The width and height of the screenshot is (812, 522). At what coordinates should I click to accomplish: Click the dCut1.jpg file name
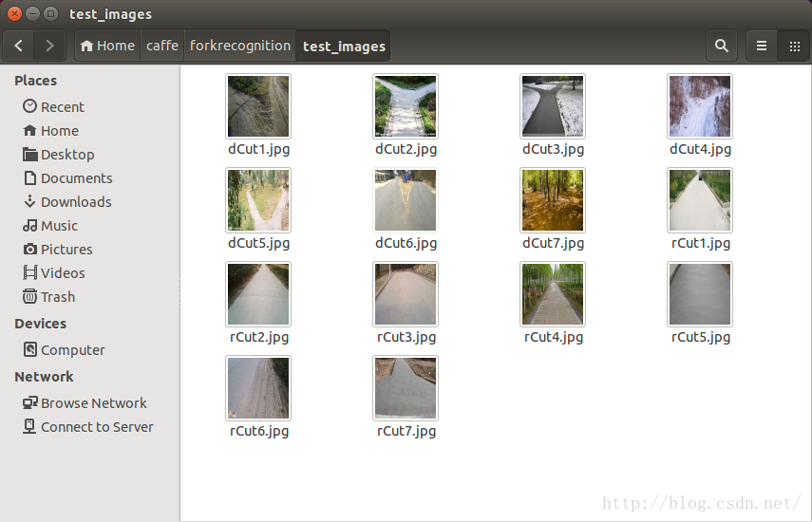259,150
